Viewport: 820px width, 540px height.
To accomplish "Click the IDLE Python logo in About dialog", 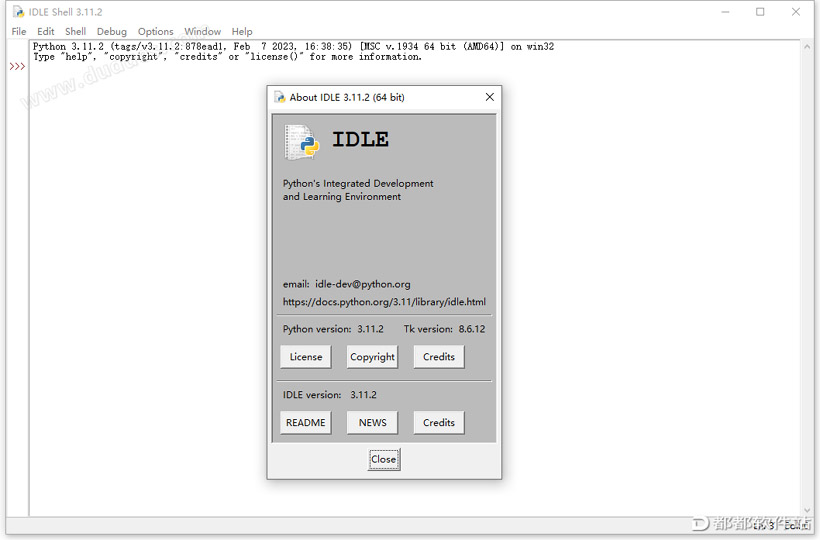I will (302, 142).
